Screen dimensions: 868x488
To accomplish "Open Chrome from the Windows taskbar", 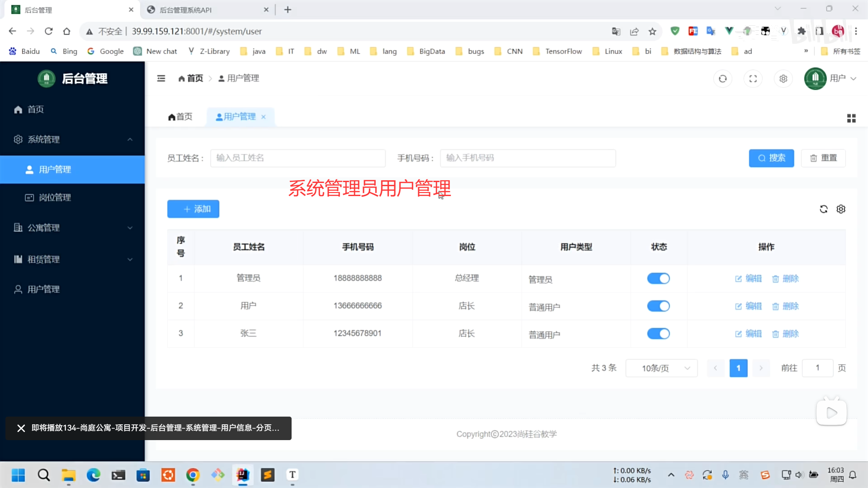I will coord(193,475).
